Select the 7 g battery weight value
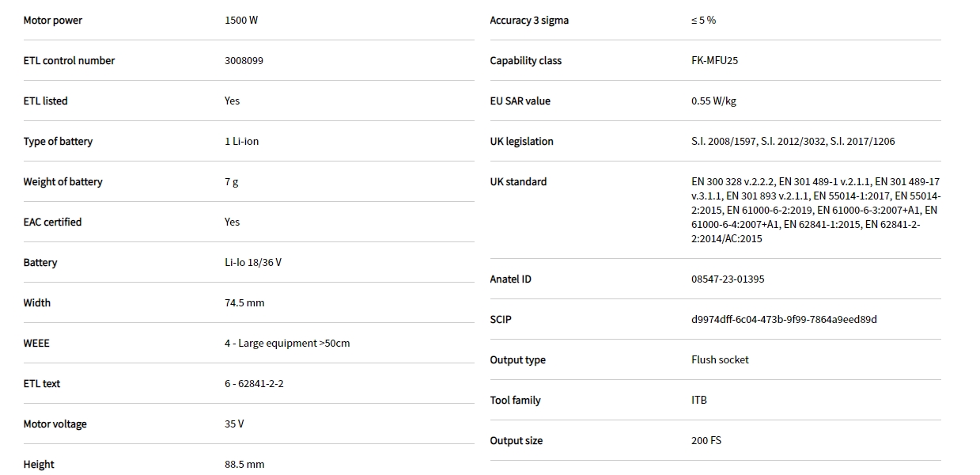980x475 pixels. pos(231,182)
